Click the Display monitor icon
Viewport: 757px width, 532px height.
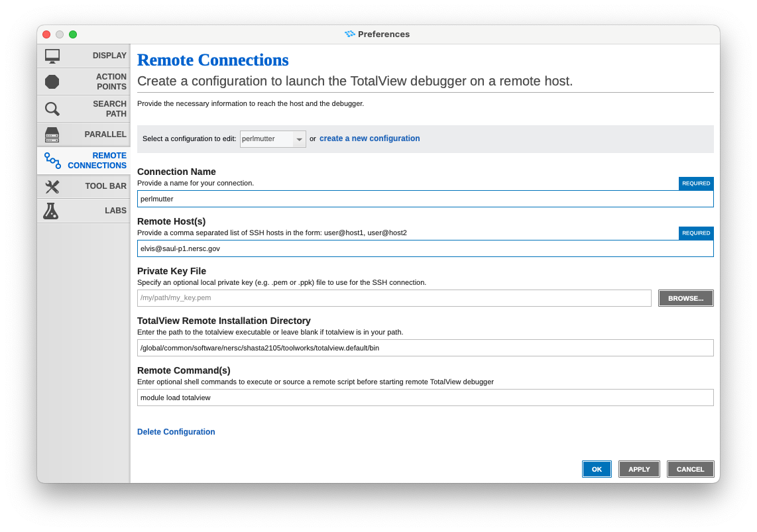(x=52, y=56)
